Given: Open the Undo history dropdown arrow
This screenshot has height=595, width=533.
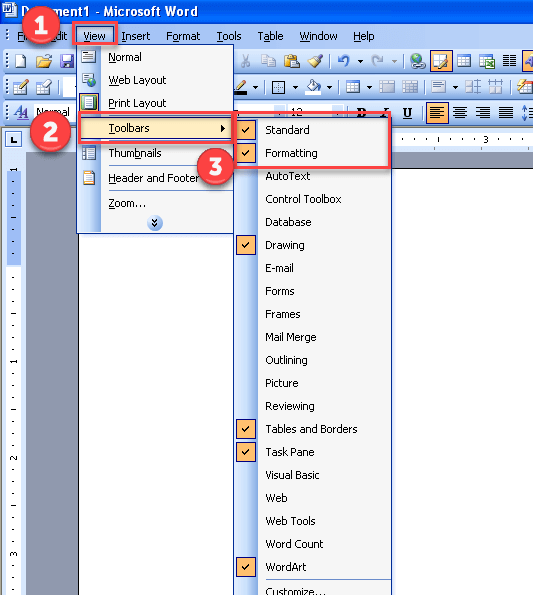Looking at the screenshot, I should [x=360, y=61].
